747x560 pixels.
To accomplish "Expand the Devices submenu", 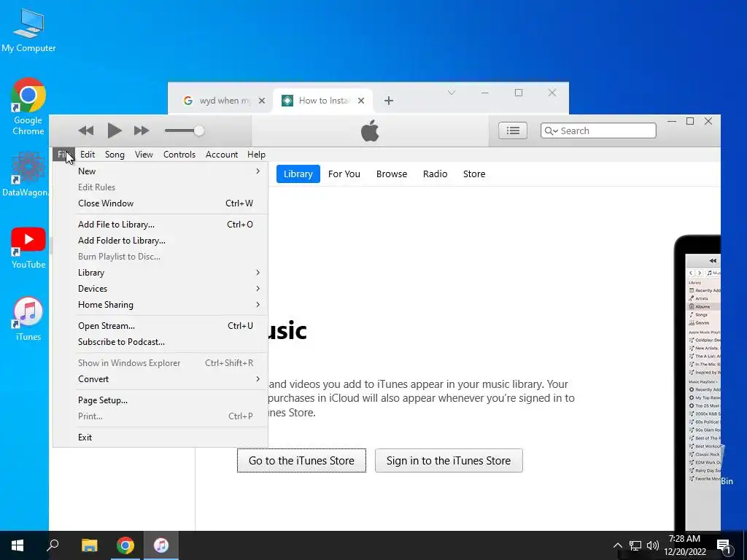I will [x=160, y=289].
